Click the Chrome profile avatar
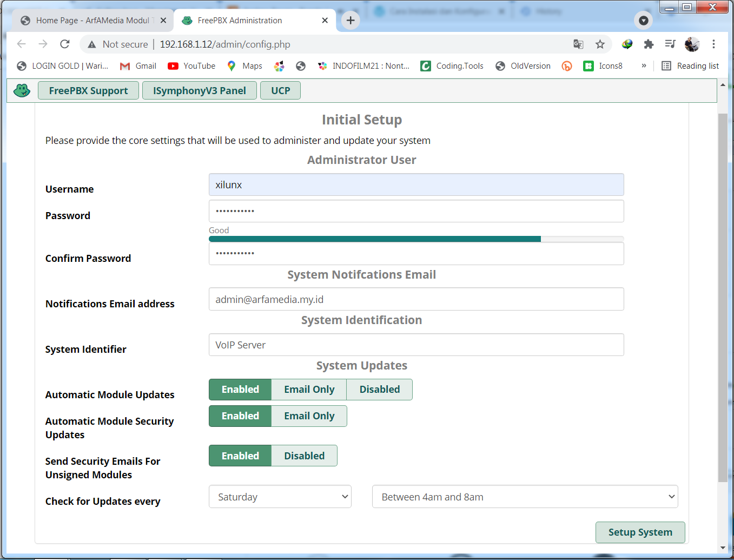Screen dimensions: 734x560 point(692,44)
